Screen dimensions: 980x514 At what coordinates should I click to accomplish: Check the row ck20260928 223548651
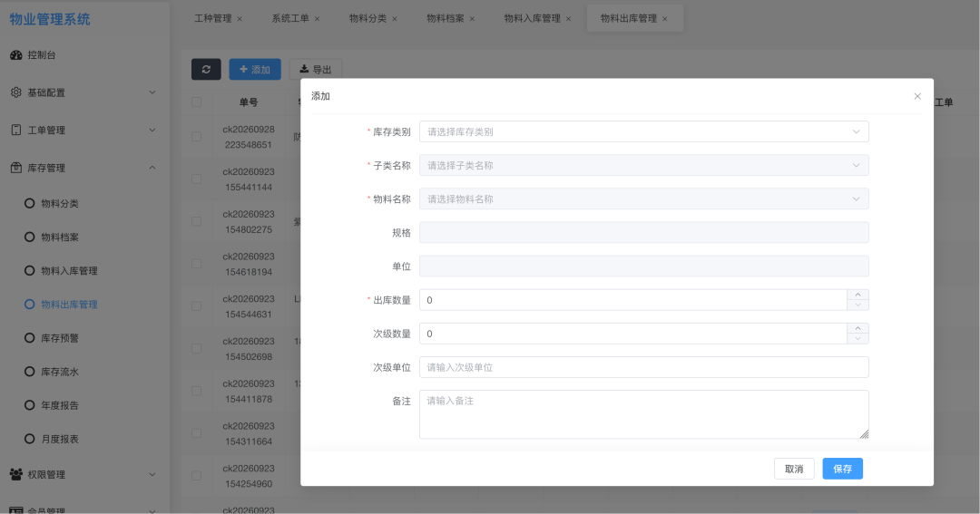196,137
